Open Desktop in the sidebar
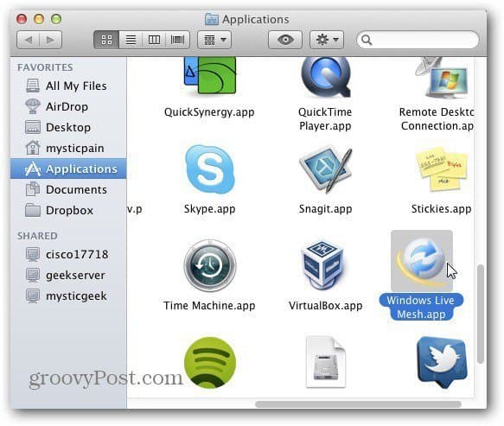Image resolution: width=504 pixels, height=426 pixels. (68, 127)
